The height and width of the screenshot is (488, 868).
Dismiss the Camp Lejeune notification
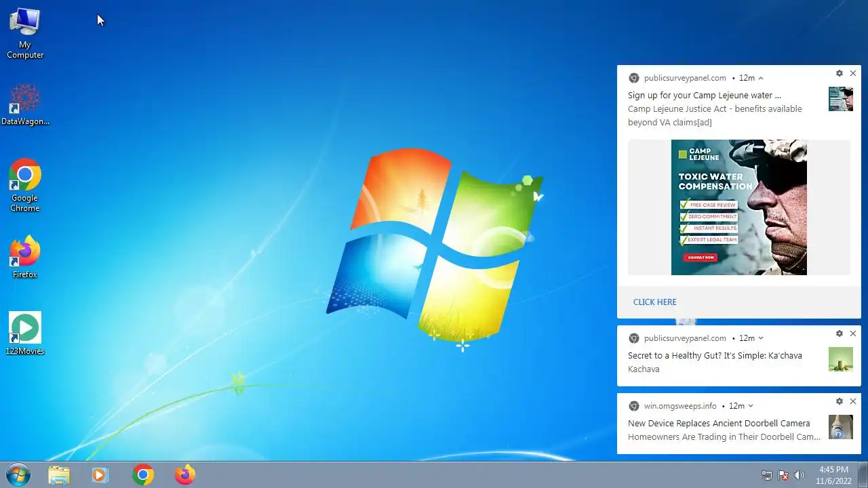pyautogui.click(x=853, y=73)
